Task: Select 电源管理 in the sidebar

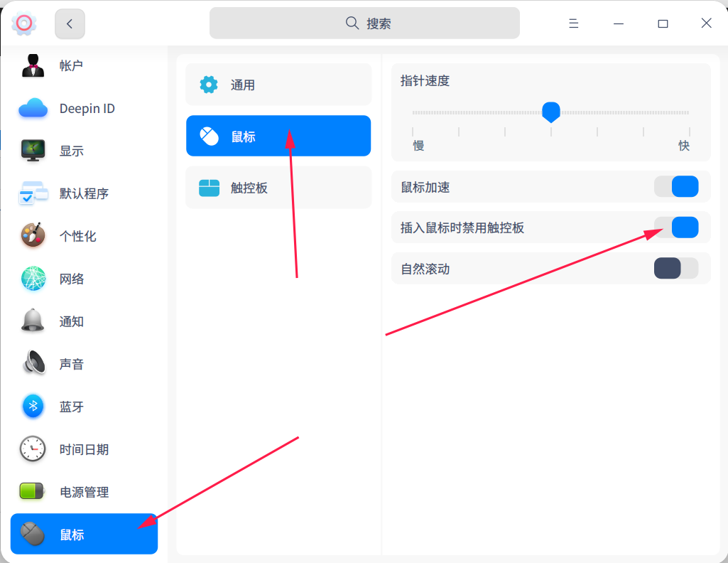Action: coord(84,492)
